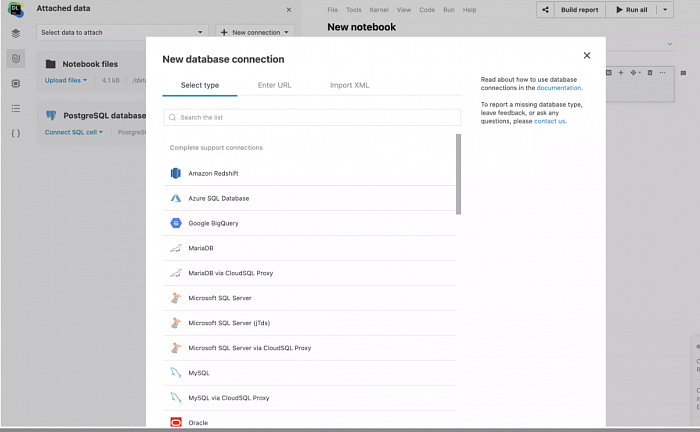This screenshot has height=432, width=700.
Task: Open the contact us link
Action: (550, 121)
